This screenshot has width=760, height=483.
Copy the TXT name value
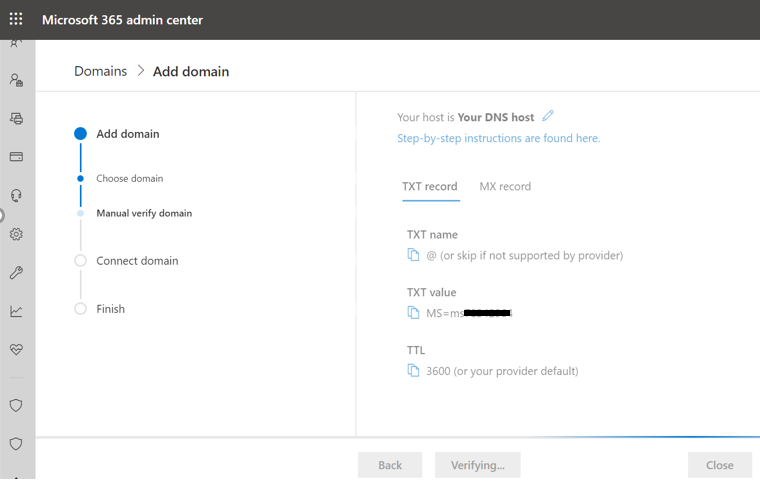[x=413, y=255]
